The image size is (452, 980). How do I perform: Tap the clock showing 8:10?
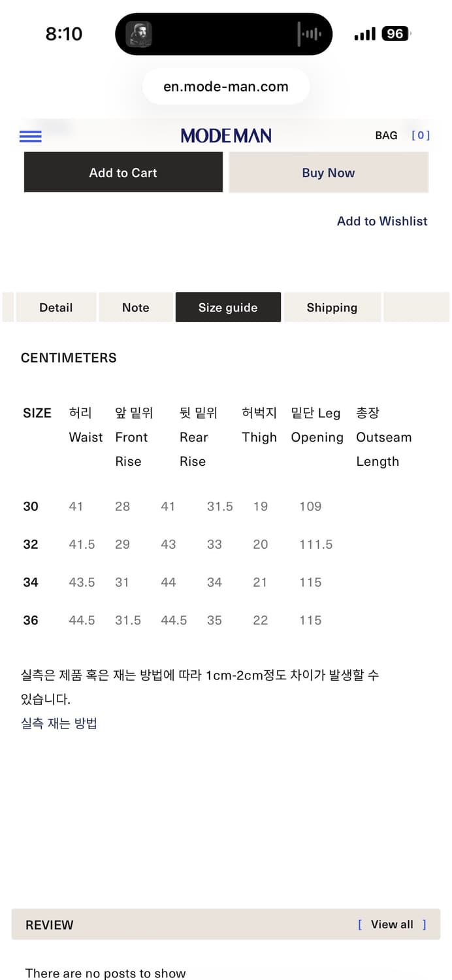click(64, 33)
